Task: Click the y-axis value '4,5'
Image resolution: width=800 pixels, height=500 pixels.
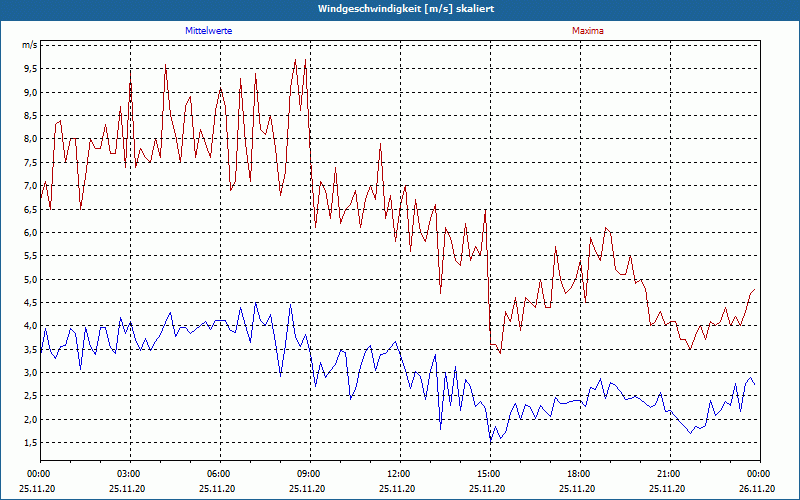Action: pyautogui.click(x=32, y=303)
